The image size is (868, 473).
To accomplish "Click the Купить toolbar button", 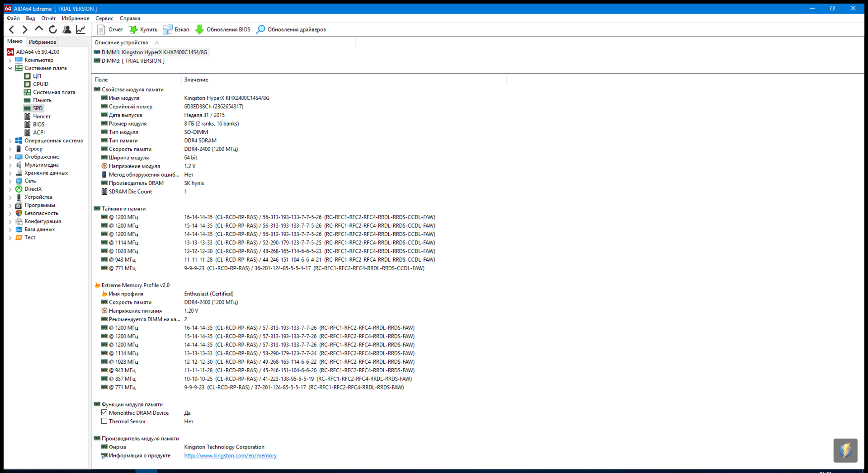I will point(143,30).
